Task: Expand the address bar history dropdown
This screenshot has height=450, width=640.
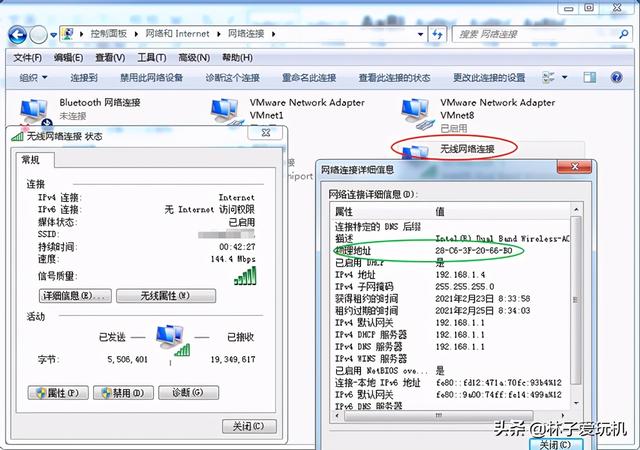Action: [420, 34]
